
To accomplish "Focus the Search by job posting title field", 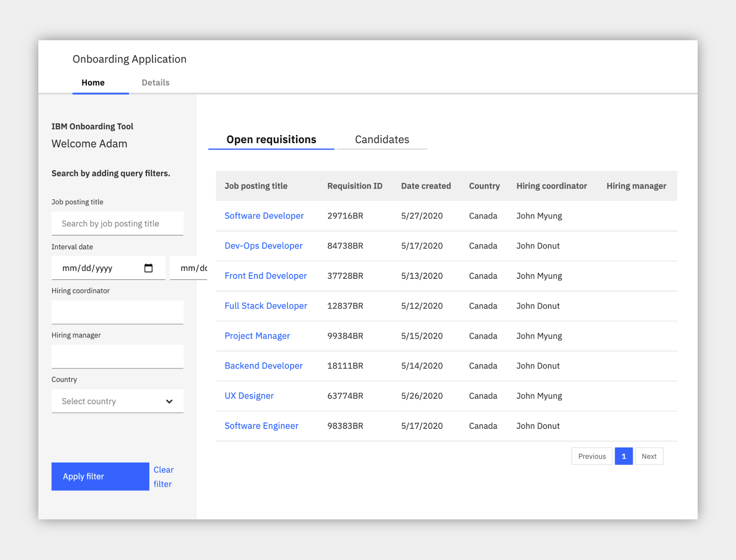I will point(117,224).
